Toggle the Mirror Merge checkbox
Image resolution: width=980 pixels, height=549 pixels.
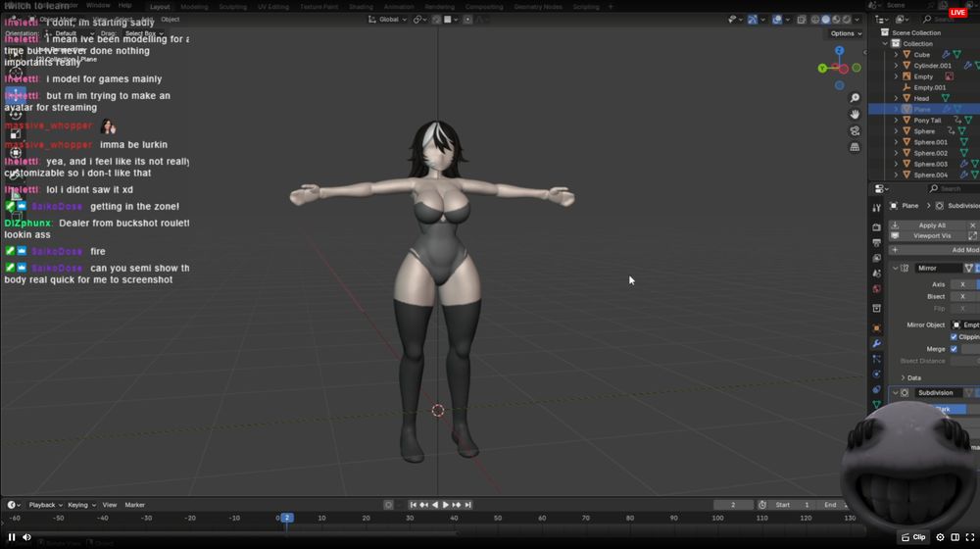[954, 349]
